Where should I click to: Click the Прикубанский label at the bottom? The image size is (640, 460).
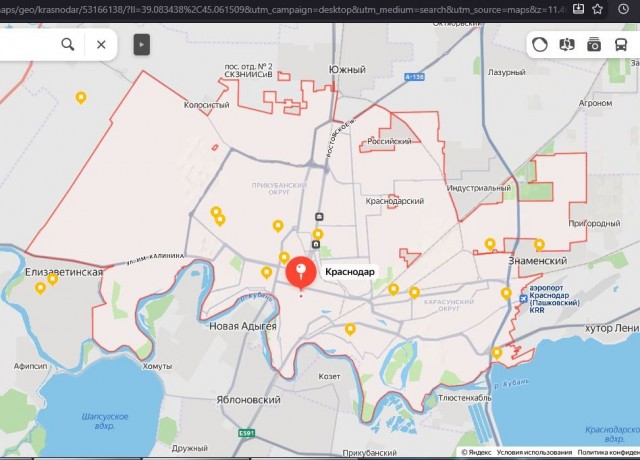tap(369, 453)
